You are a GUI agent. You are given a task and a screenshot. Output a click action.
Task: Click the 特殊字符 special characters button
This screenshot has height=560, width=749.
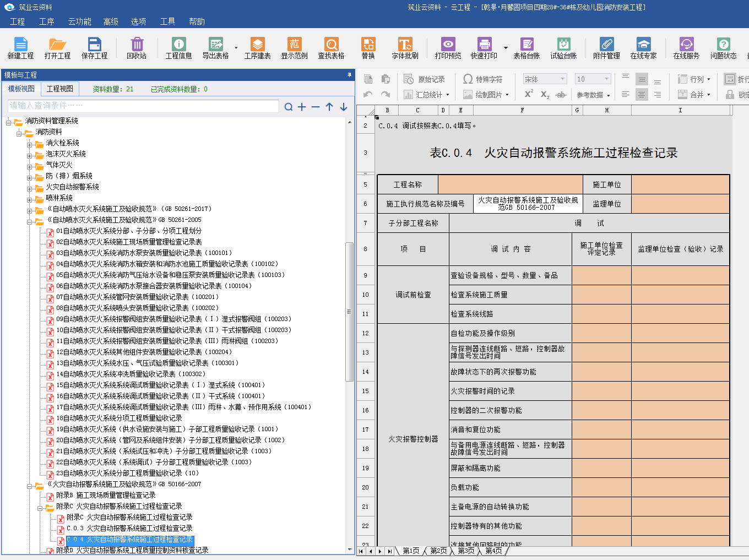(483, 79)
